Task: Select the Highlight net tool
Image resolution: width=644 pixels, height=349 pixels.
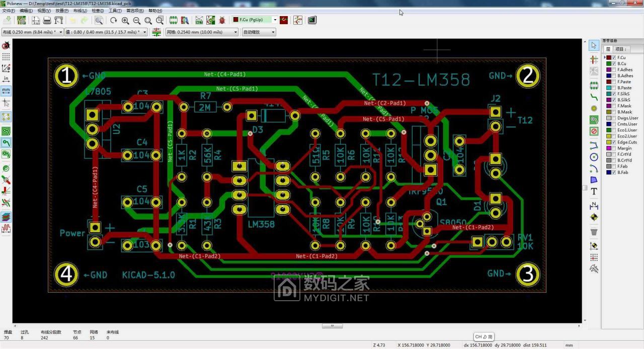Action: click(x=594, y=59)
